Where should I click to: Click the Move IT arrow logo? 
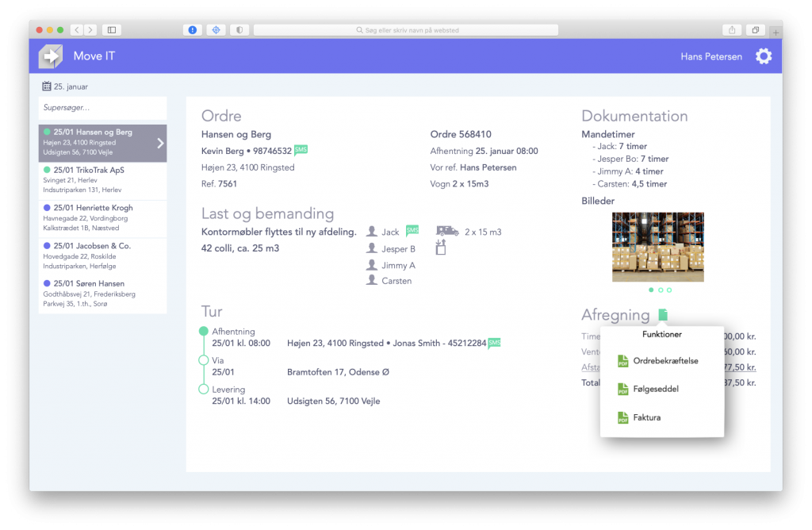(x=51, y=56)
